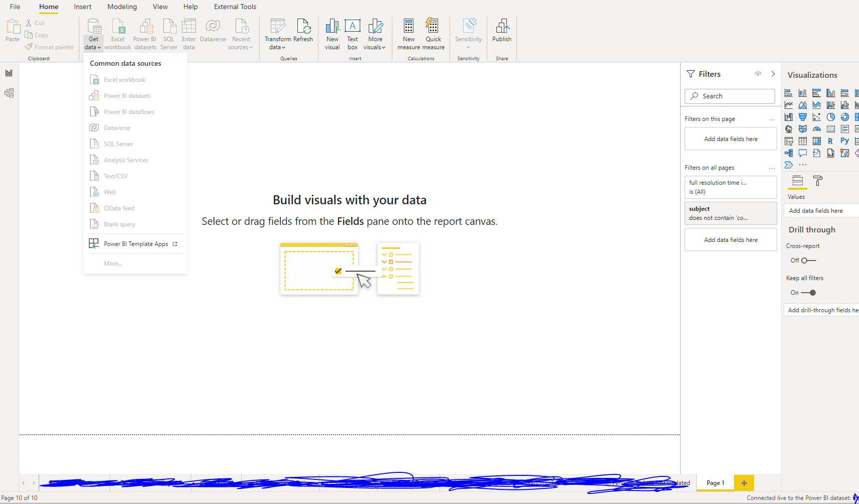
Task: Add a new page with plus button
Action: (x=744, y=483)
